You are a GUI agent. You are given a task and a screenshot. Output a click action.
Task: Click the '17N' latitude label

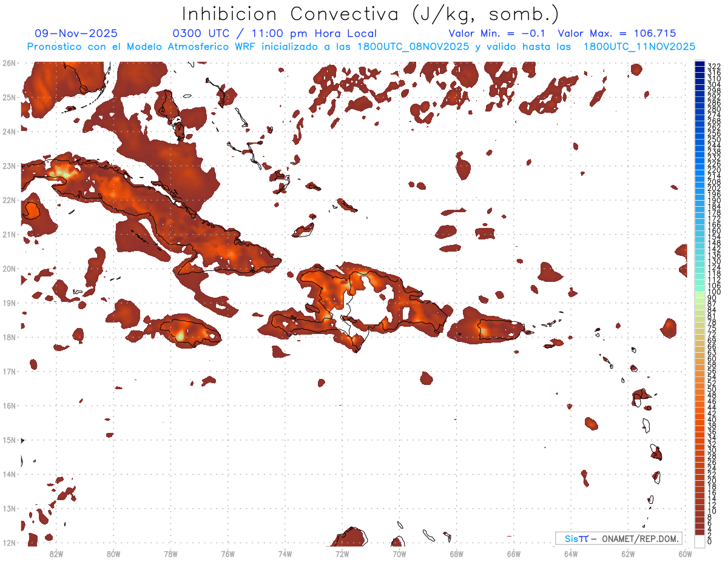8,371
